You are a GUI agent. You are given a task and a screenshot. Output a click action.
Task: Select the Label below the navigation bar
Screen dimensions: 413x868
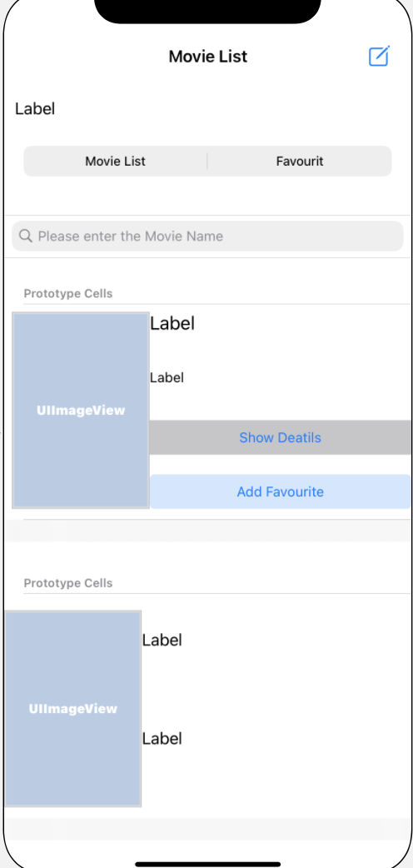[x=35, y=108]
